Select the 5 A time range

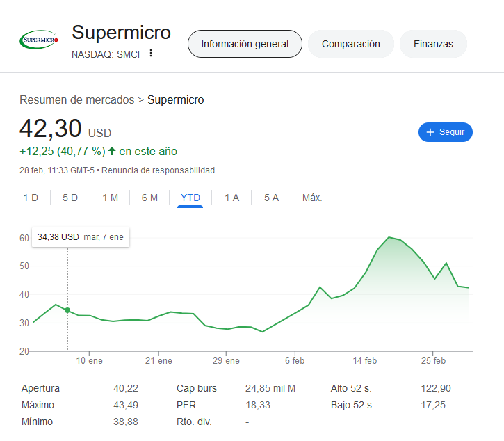click(272, 198)
